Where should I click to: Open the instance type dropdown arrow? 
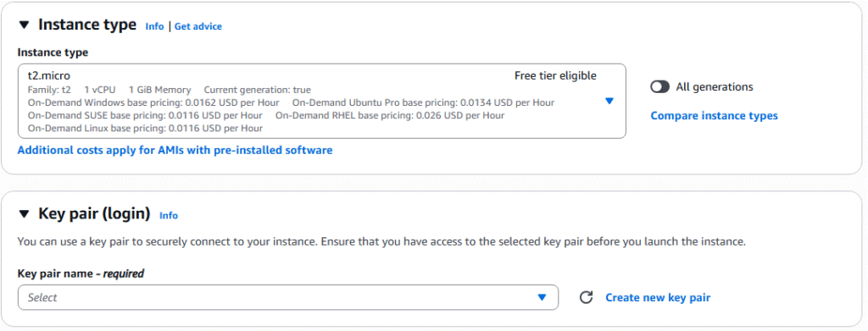(609, 101)
